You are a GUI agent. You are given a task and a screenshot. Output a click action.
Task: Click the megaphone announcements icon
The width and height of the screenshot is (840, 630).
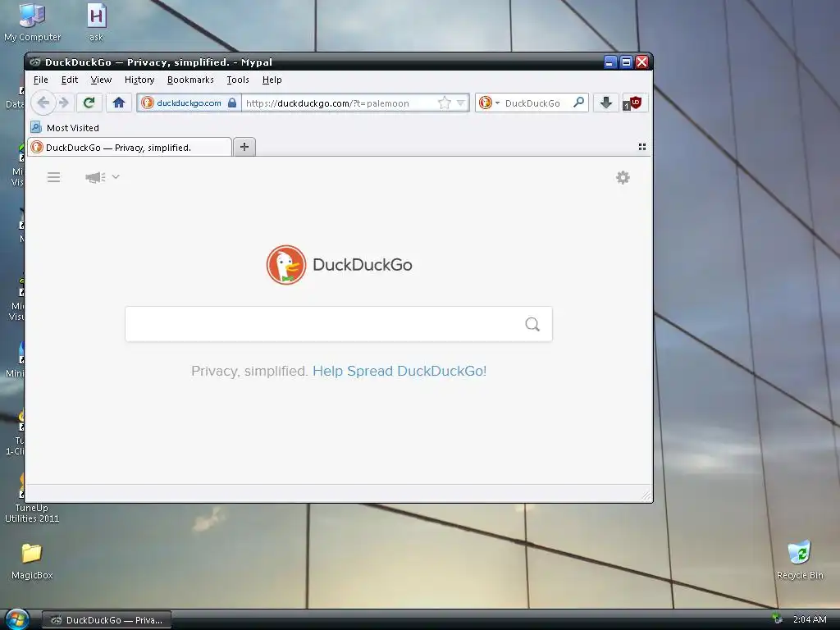tap(95, 177)
